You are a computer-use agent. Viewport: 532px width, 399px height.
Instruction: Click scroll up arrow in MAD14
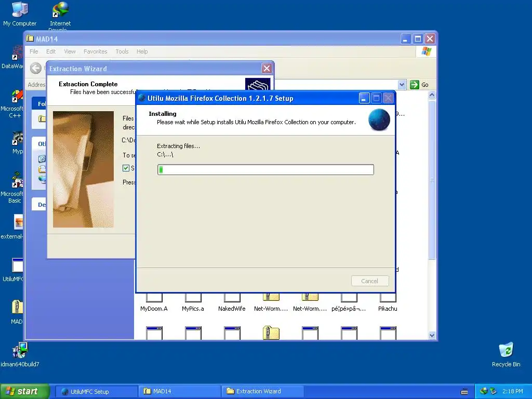point(432,95)
